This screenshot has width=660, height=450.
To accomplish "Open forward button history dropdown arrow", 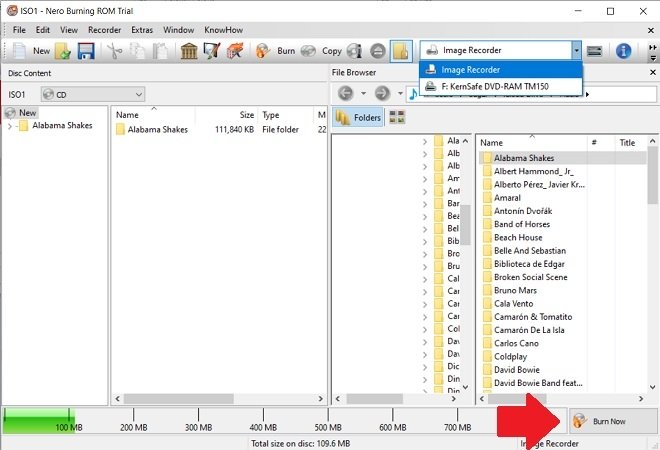I will [400, 93].
